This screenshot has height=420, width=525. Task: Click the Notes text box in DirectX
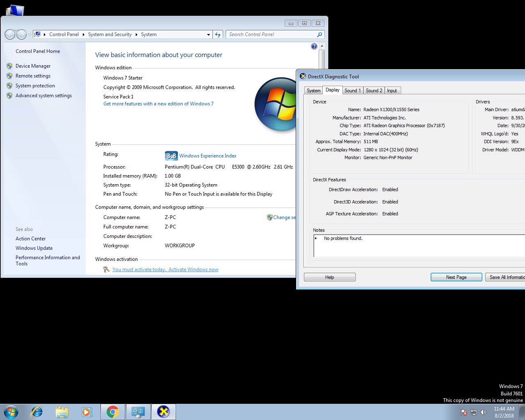[x=419, y=246]
